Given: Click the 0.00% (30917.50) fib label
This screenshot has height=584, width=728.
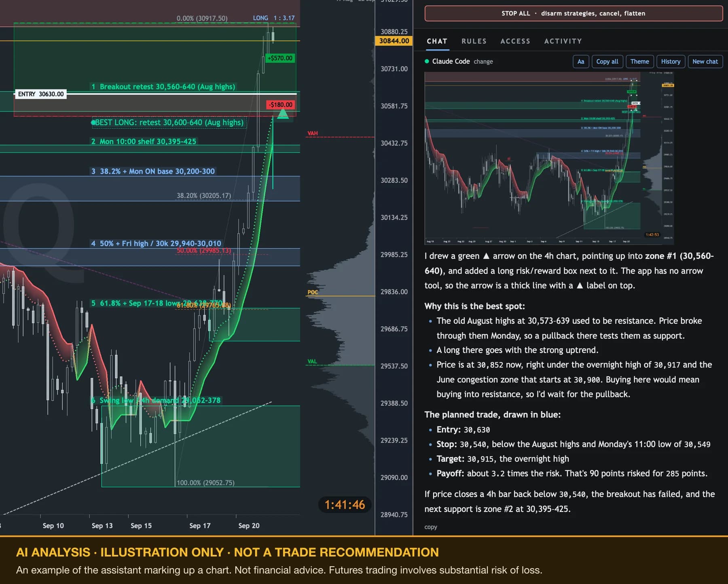Looking at the screenshot, I should pos(202,18).
